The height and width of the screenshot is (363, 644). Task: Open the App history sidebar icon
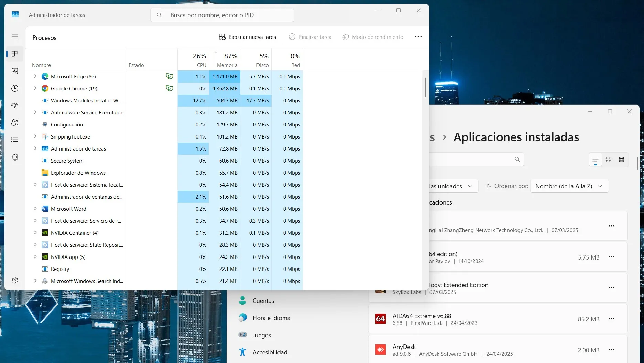[x=15, y=88]
